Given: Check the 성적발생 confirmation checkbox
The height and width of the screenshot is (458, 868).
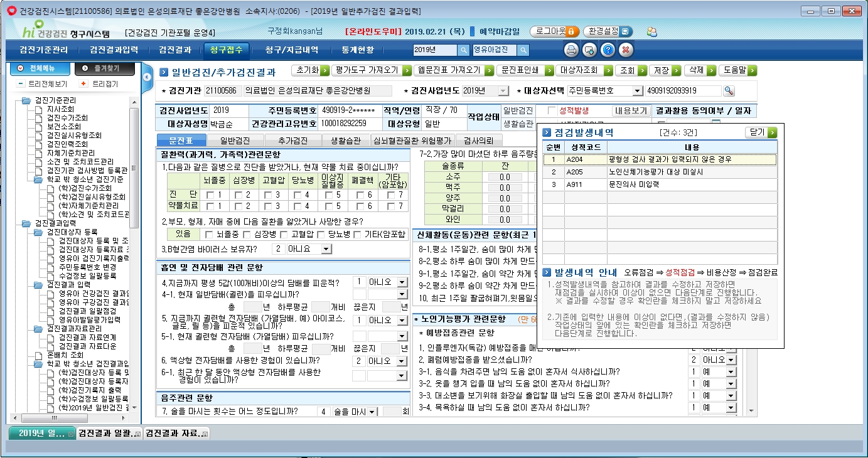Looking at the screenshot, I should pyautogui.click(x=552, y=111).
